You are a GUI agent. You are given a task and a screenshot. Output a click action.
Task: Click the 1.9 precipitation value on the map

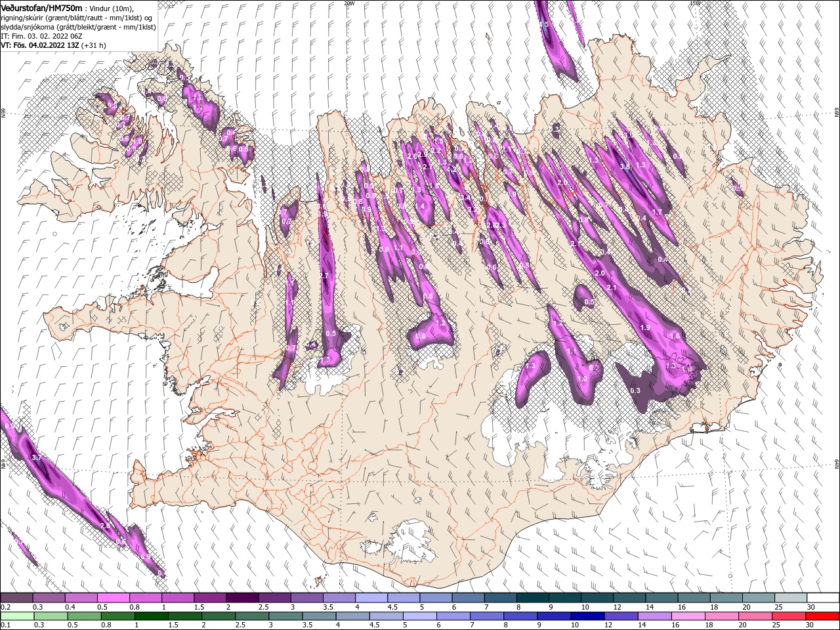pos(644,327)
